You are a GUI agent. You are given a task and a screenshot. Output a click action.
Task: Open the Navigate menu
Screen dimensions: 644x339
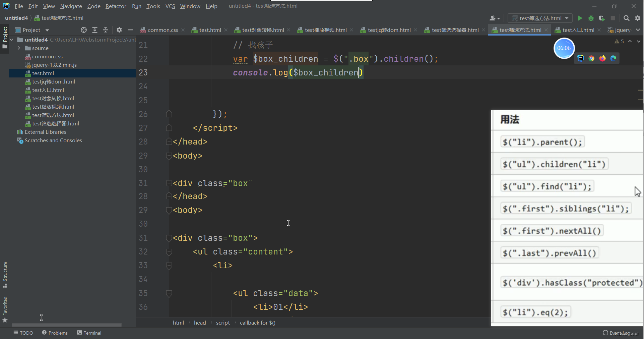click(x=71, y=6)
